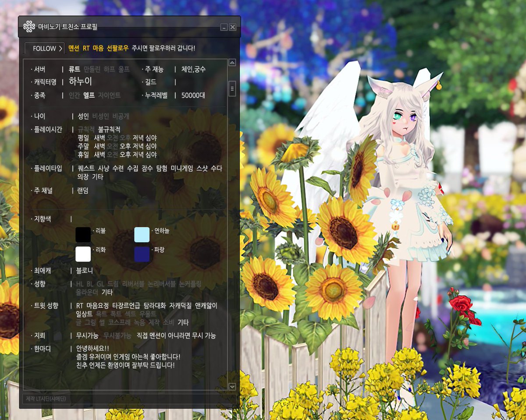The image size is (526, 420).
Task: Select the 울프 server option
Action: [x=124, y=69]
